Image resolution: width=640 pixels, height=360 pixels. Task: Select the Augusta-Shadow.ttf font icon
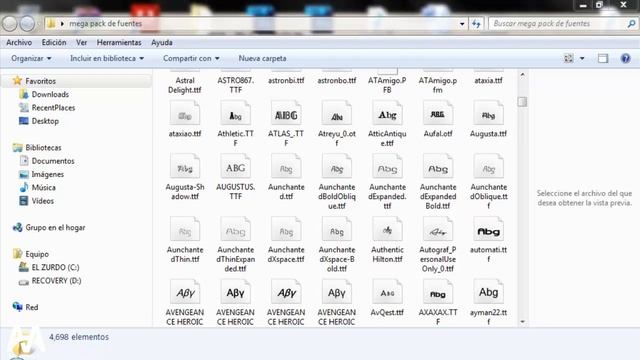click(x=185, y=167)
